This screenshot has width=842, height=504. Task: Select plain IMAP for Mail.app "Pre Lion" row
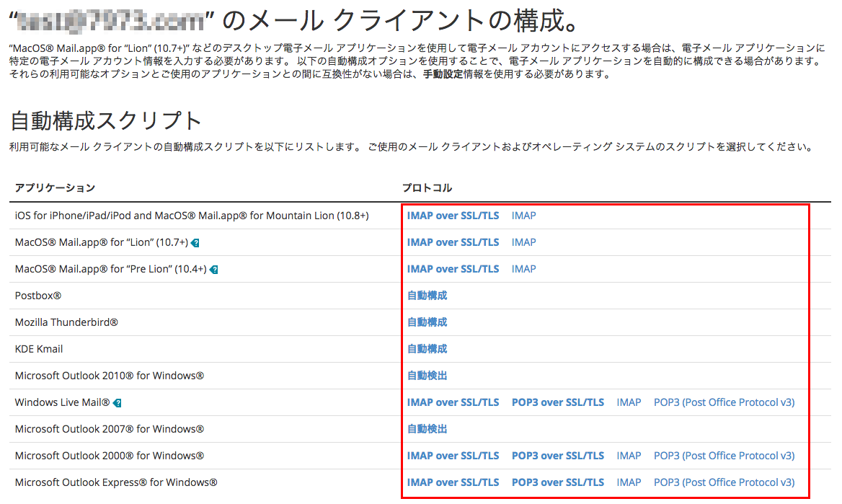coord(523,269)
